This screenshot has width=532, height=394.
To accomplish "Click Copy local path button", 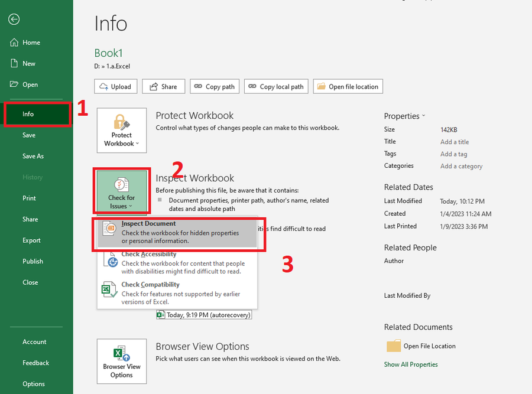I will coord(276,86).
